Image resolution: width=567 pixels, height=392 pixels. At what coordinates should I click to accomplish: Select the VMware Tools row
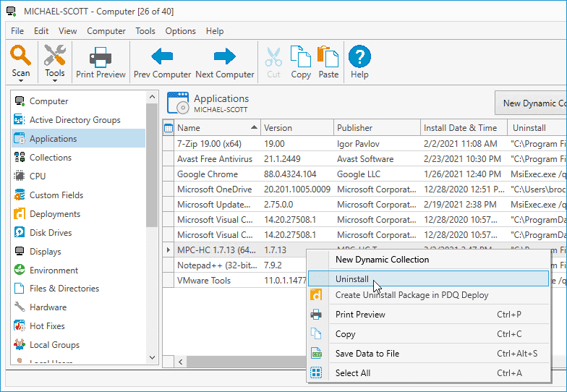pos(234,281)
